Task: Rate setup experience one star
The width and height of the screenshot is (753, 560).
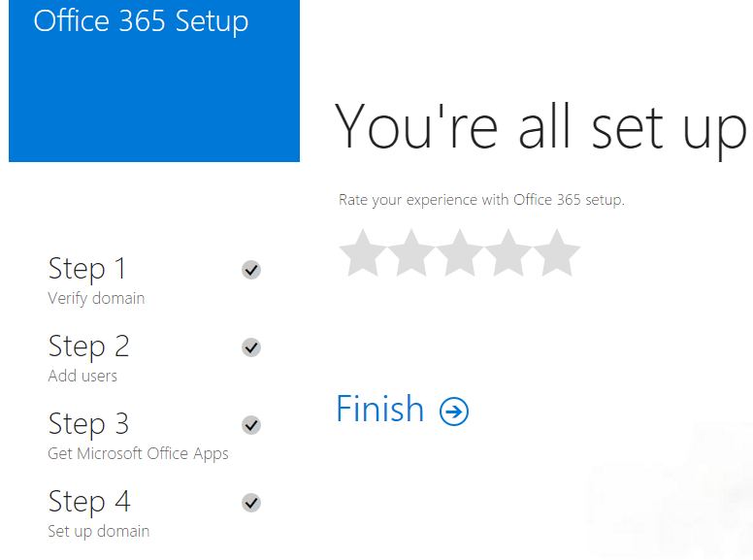Action: [x=363, y=253]
